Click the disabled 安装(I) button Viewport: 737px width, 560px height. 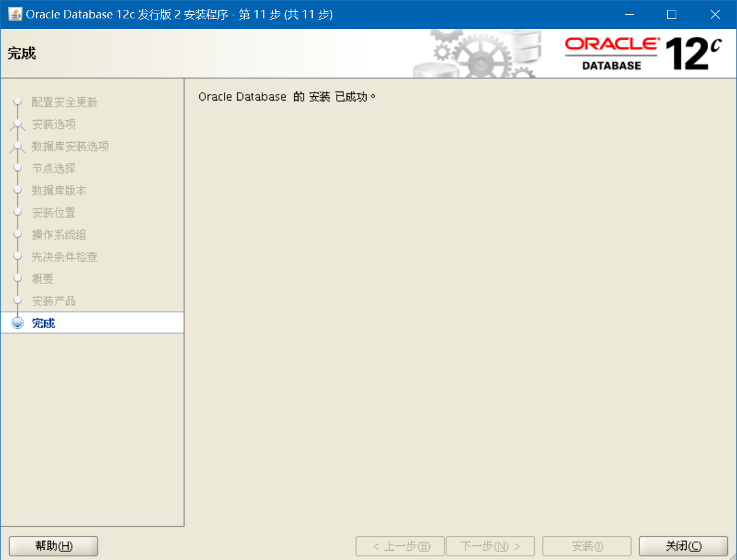[587, 546]
